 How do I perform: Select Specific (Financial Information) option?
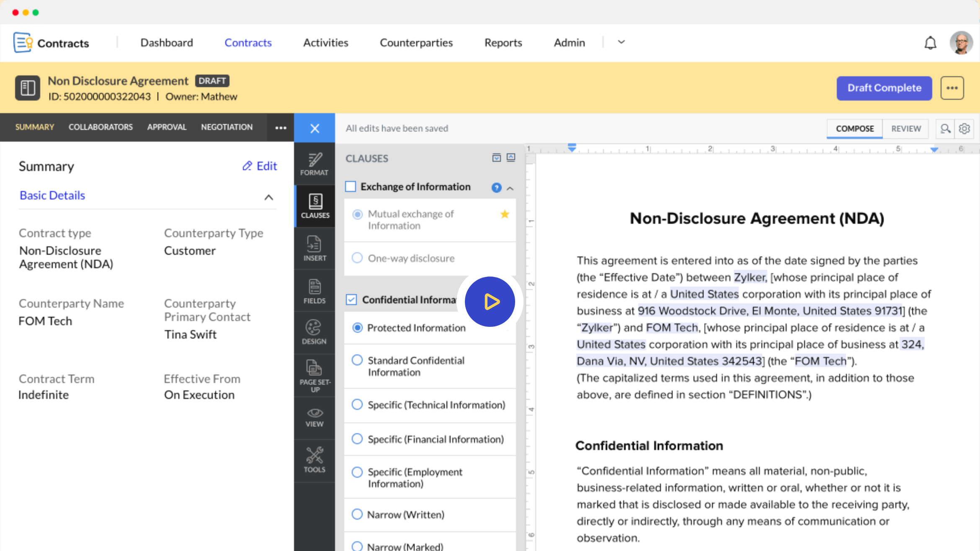click(357, 439)
